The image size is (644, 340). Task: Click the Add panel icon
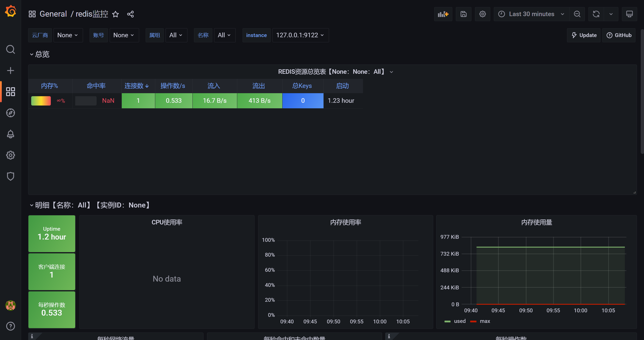point(443,14)
